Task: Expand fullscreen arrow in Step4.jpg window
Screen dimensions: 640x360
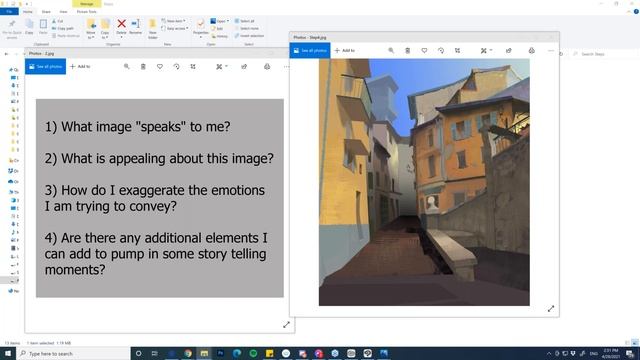Action: (x=551, y=309)
